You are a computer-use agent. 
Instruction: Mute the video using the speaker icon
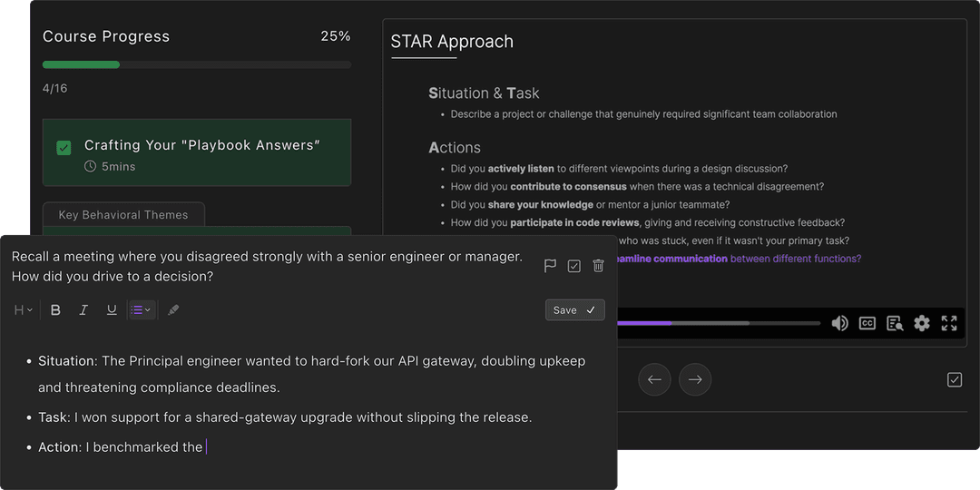839,323
